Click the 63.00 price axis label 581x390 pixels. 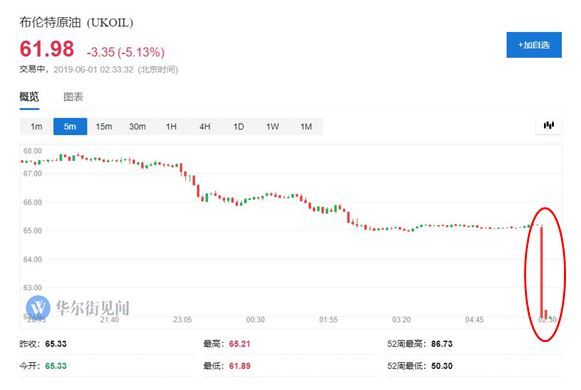coord(33,287)
